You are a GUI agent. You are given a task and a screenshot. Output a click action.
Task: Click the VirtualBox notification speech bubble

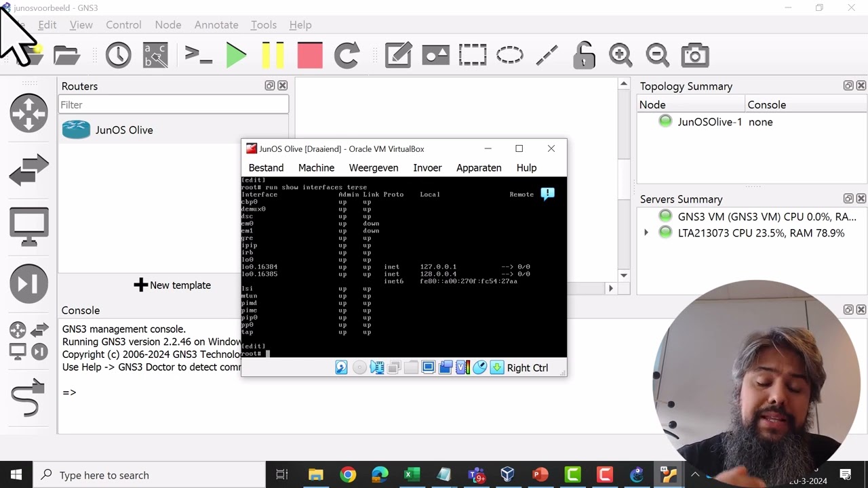[547, 194]
